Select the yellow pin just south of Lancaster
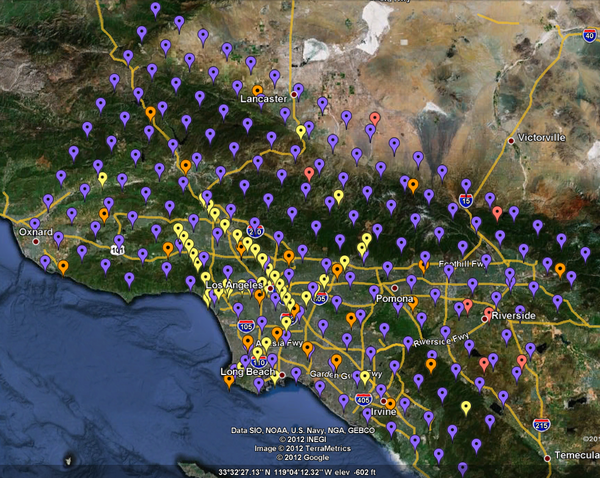Screen dimensions: 600x478 click(301, 131)
